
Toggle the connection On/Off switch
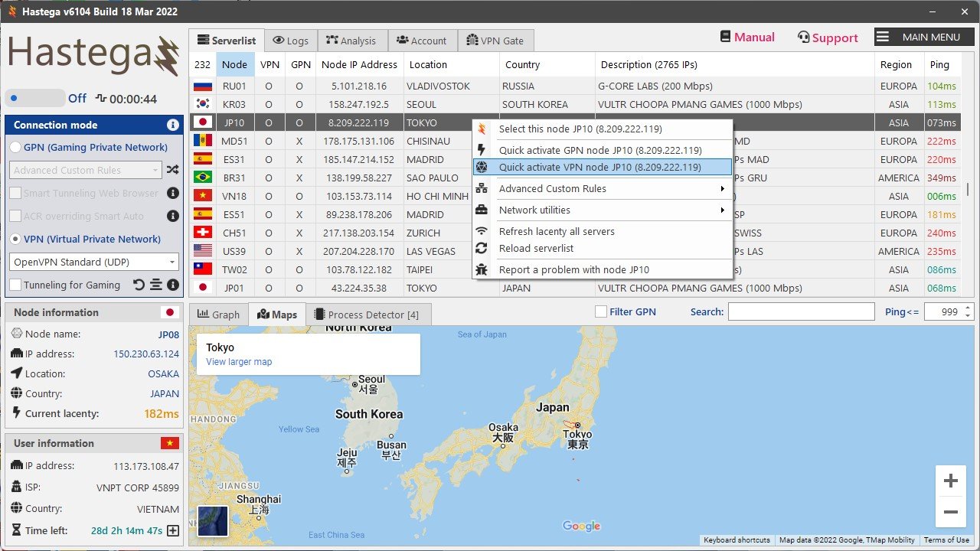coord(35,98)
